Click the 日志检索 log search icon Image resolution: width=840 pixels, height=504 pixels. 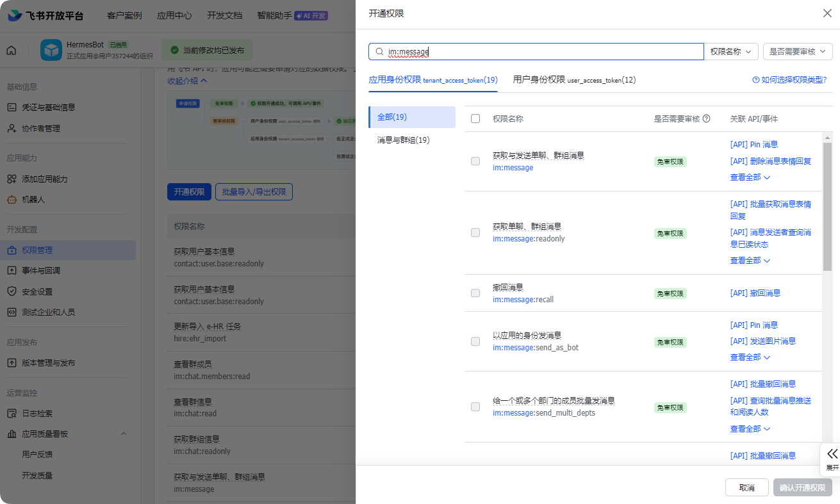coord(12,414)
